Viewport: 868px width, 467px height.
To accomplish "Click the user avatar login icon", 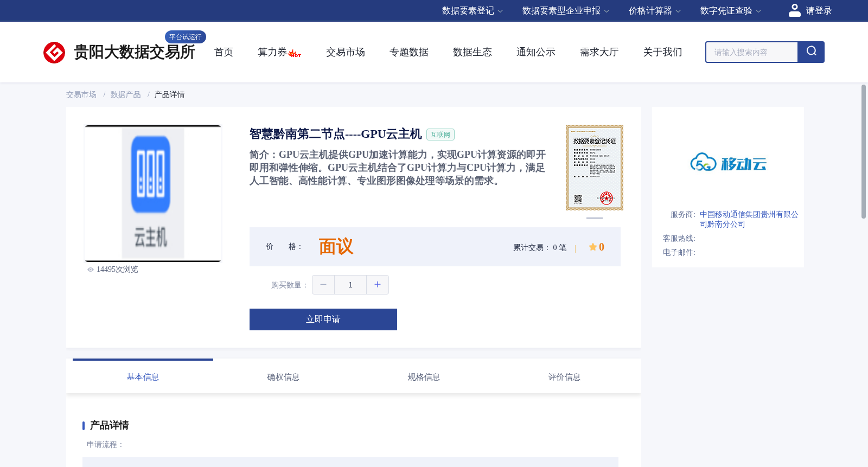I will 795,10.
